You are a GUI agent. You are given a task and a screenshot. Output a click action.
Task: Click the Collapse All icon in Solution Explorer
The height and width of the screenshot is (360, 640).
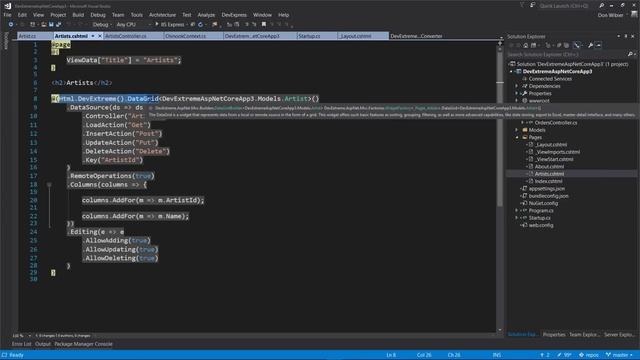point(559,45)
